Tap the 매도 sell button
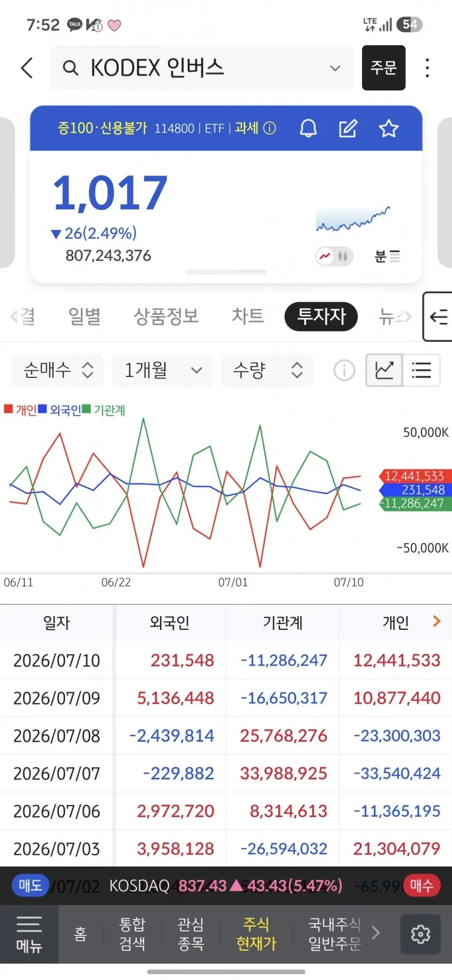Viewport: 452px width, 980px height. point(30,886)
